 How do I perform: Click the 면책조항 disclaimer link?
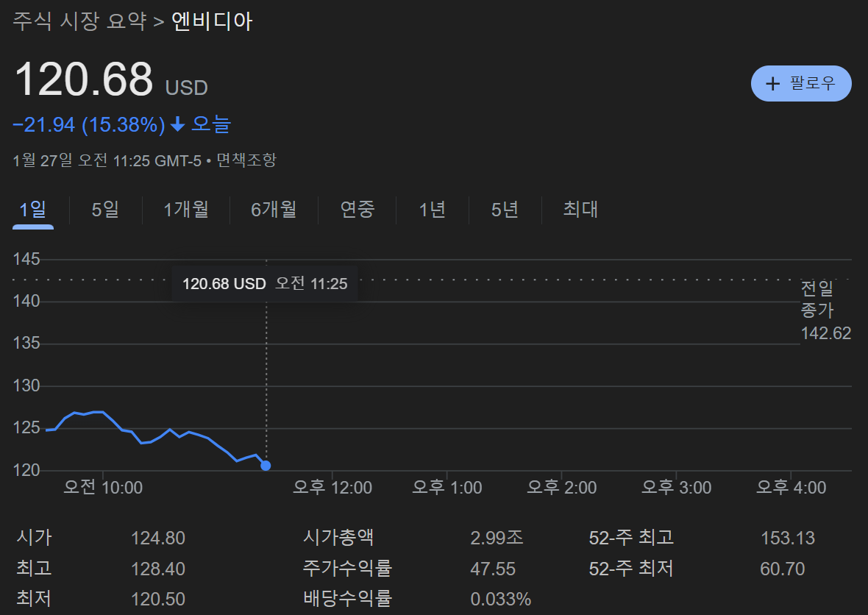[x=246, y=160]
